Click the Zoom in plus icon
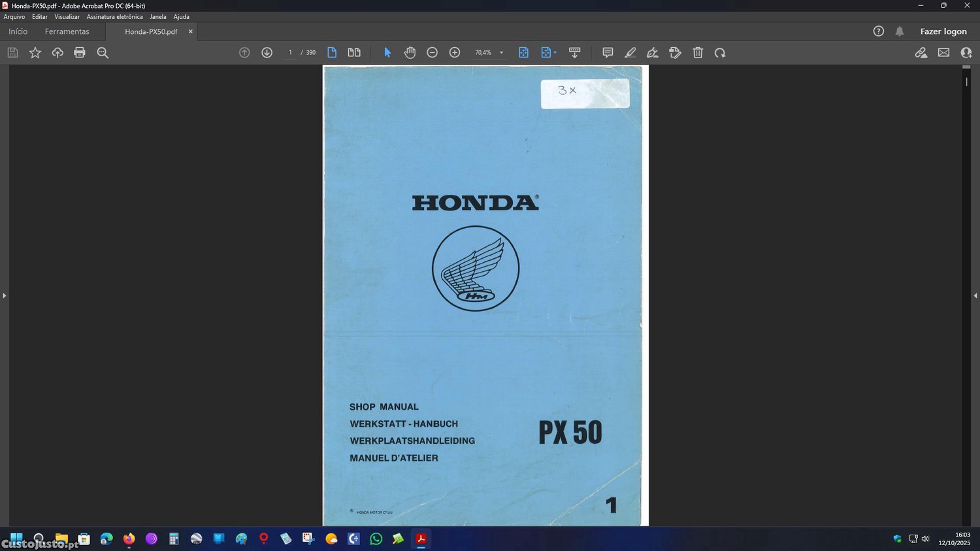This screenshot has width=980, height=551. [x=455, y=53]
